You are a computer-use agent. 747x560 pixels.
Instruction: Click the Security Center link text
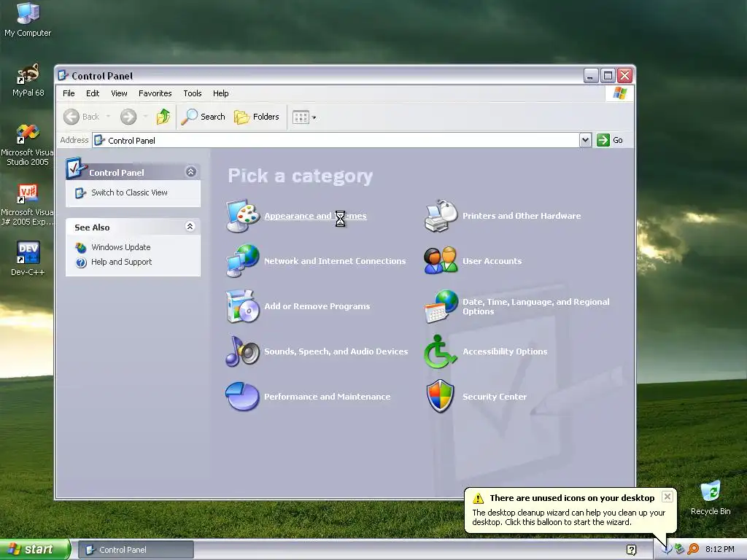click(x=495, y=397)
